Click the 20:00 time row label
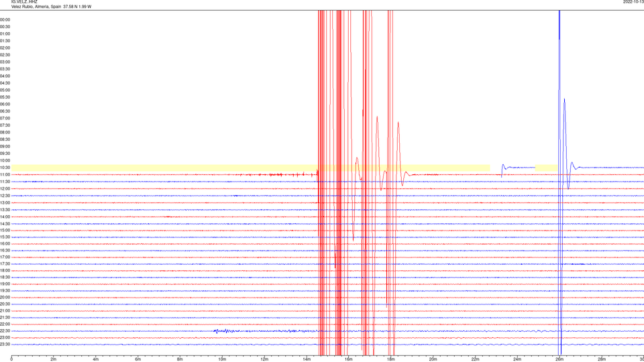This screenshot has width=644, height=362. point(5,298)
